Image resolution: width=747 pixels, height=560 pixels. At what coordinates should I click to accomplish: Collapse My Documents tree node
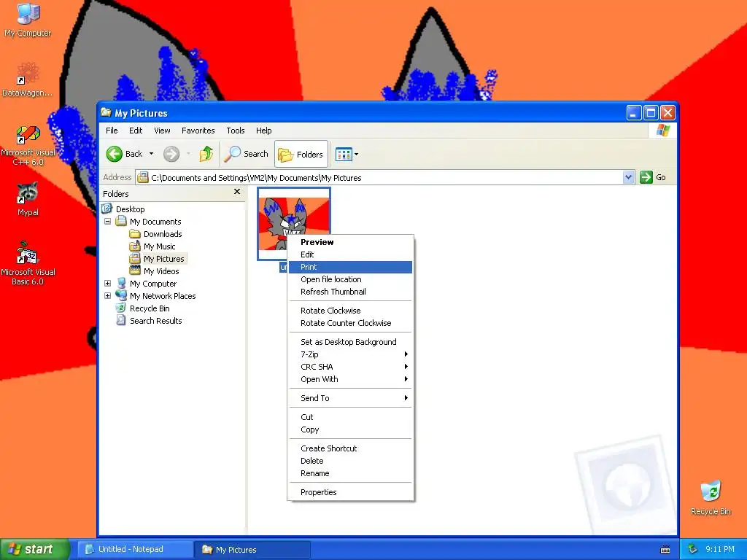[x=108, y=222]
